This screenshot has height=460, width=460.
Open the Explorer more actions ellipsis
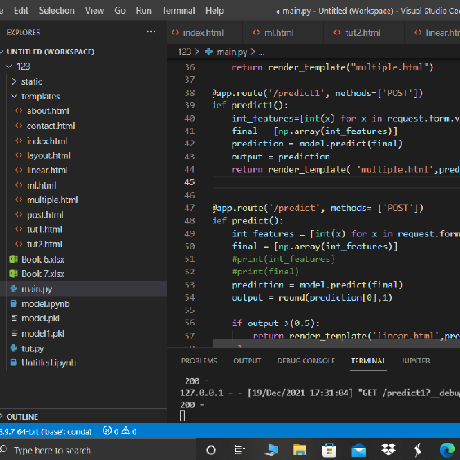pyautogui.click(x=151, y=32)
